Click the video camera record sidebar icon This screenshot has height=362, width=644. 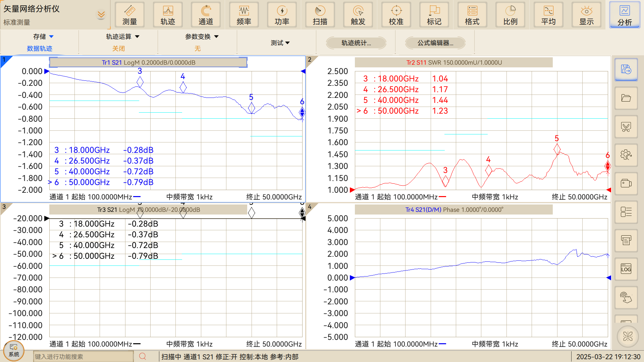(626, 184)
